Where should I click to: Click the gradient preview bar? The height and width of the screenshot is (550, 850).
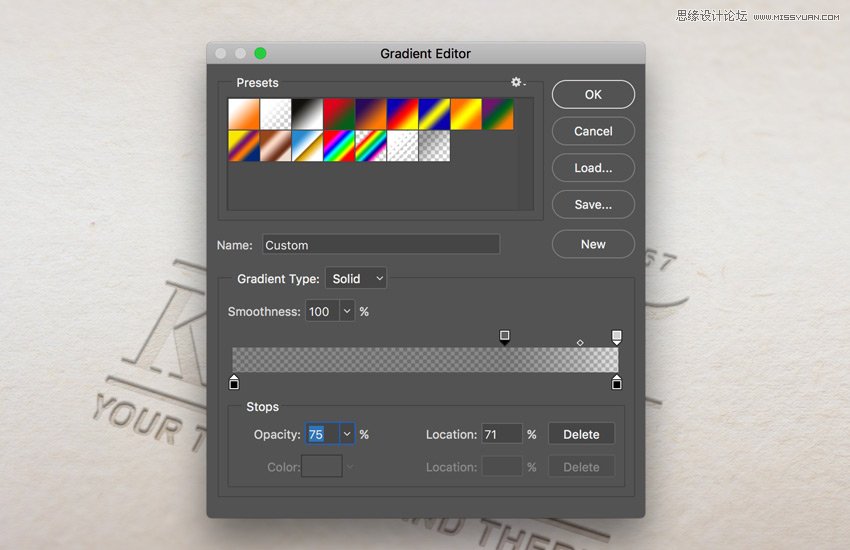pyautogui.click(x=425, y=360)
